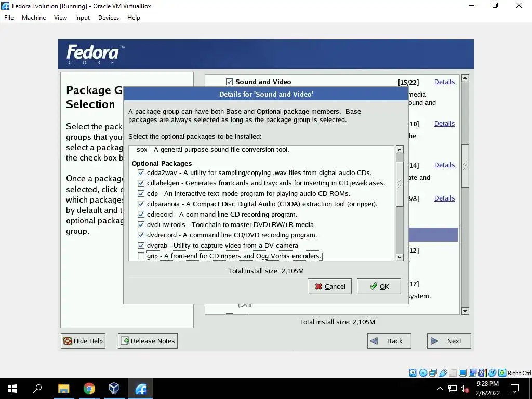Toggle the Sound and Video group checkbox

point(229,82)
